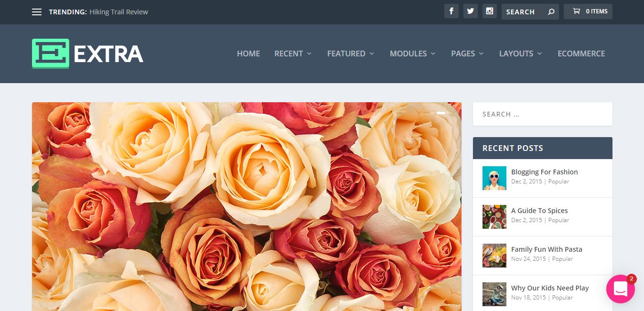This screenshot has height=311, width=644.
Task: Open Popular category under Family Fun With Pasta
Action: (x=562, y=259)
